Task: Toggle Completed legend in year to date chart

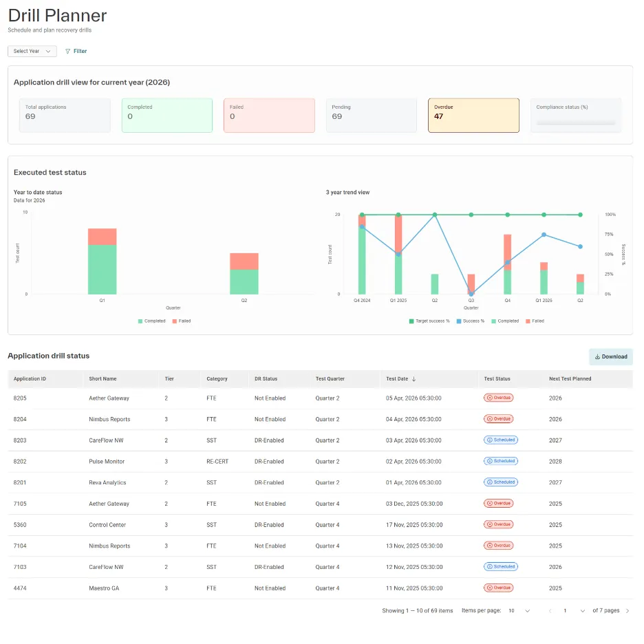Action: 151,321
